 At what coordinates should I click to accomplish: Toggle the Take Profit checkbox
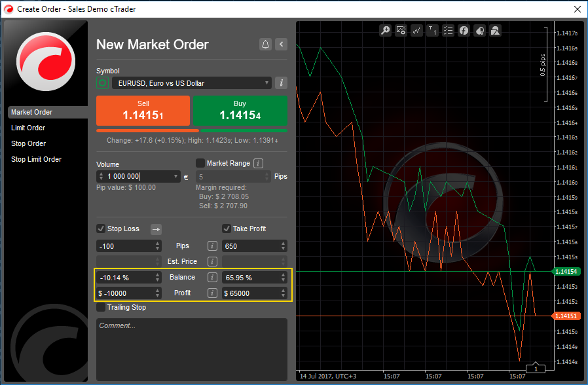[x=227, y=229]
